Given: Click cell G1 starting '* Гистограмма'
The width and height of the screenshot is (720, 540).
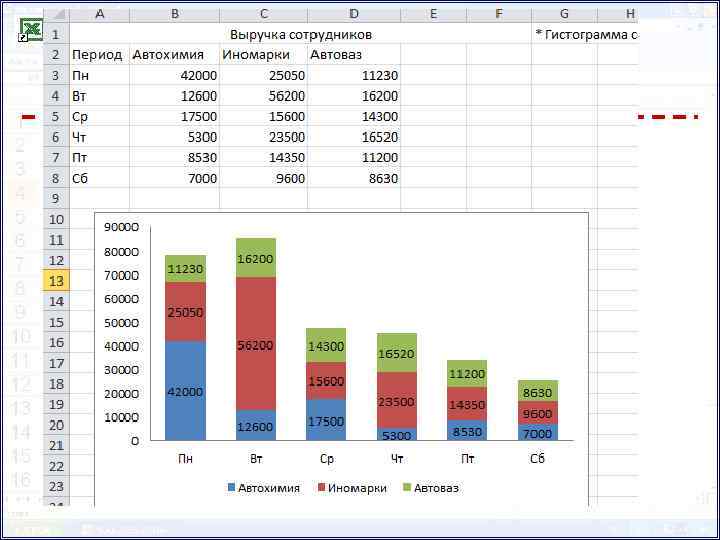Looking at the screenshot, I should (x=585, y=35).
